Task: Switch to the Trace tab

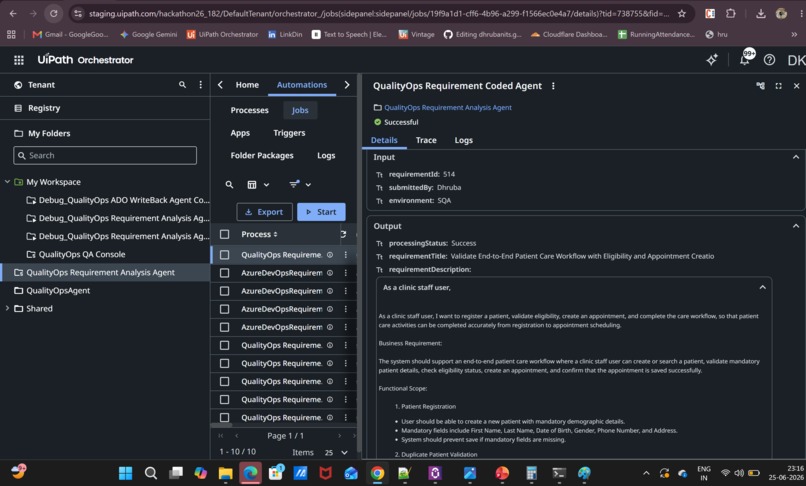Action: pyautogui.click(x=426, y=140)
